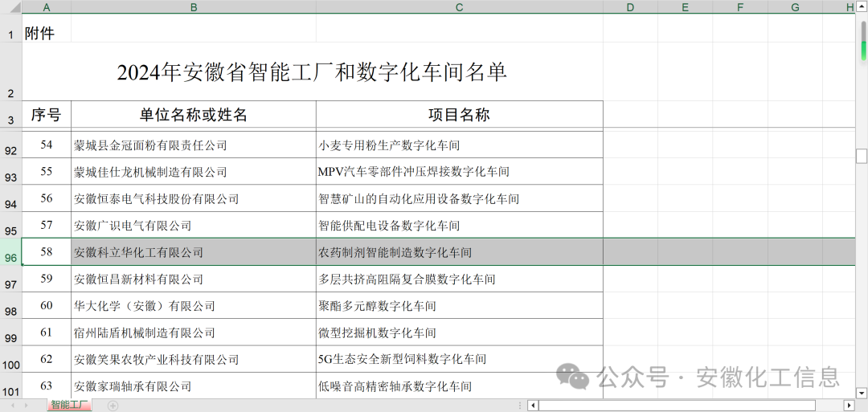The width and height of the screenshot is (868, 412).
Task: Click horizontal scrollbar right arrow
Action: point(849,406)
